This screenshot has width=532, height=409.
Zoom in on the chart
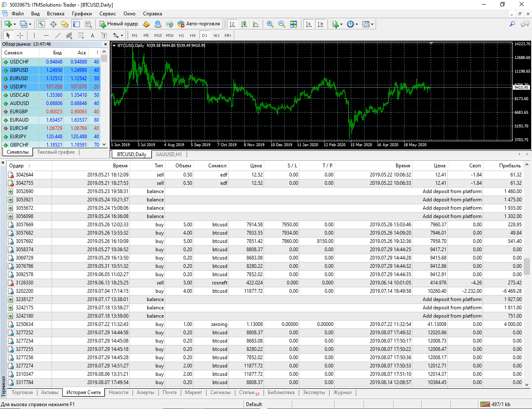coord(270,24)
